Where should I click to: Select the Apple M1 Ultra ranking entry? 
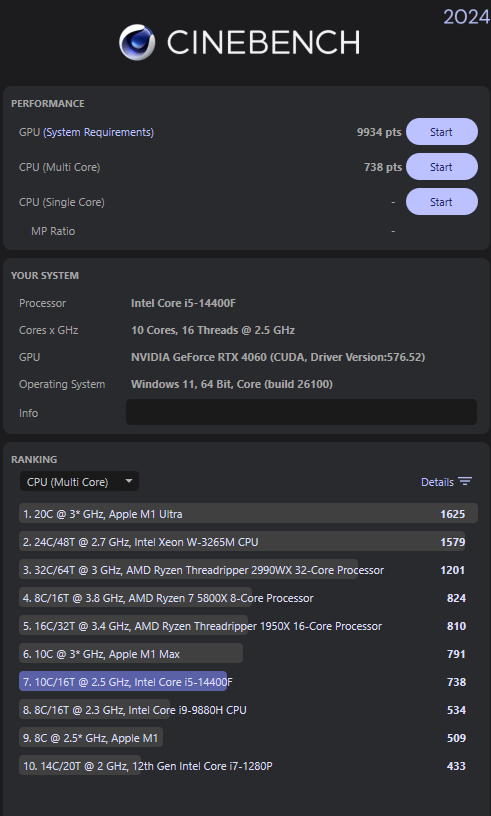pos(248,514)
